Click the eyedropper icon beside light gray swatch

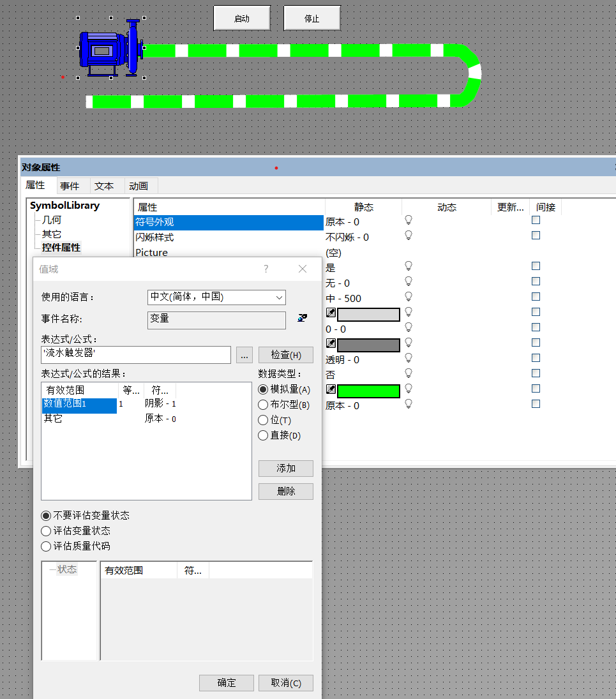coord(331,313)
